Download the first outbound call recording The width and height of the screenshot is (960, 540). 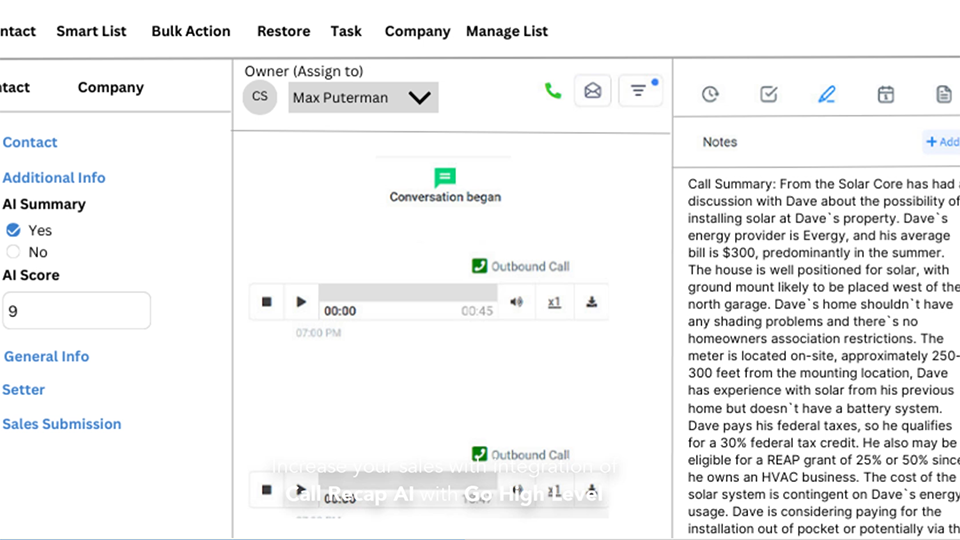(591, 302)
